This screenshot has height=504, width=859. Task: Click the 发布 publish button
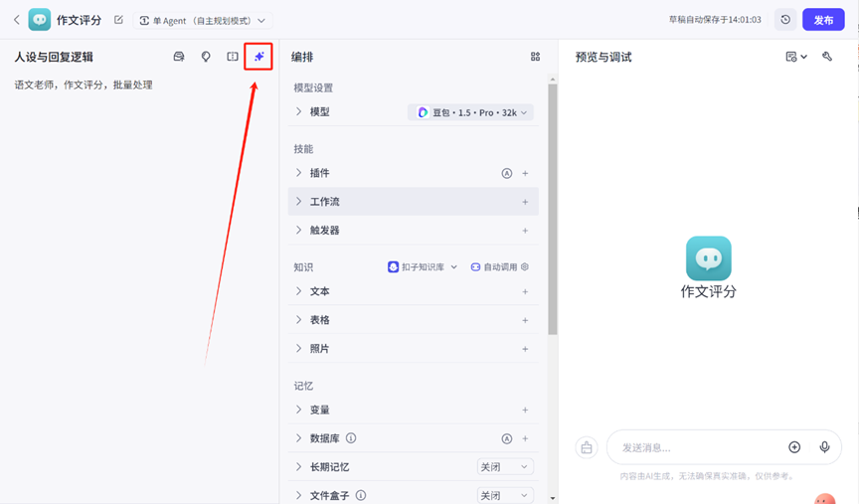[823, 20]
